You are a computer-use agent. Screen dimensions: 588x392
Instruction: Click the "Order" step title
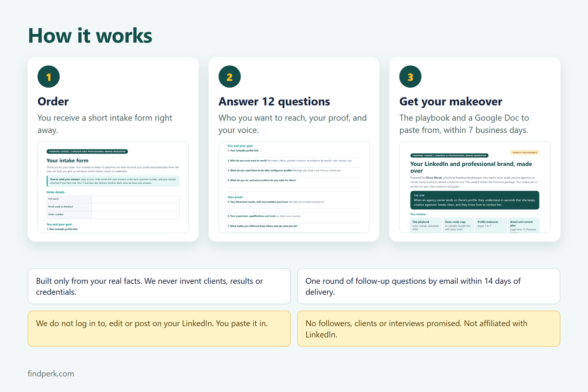click(x=53, y=101)
